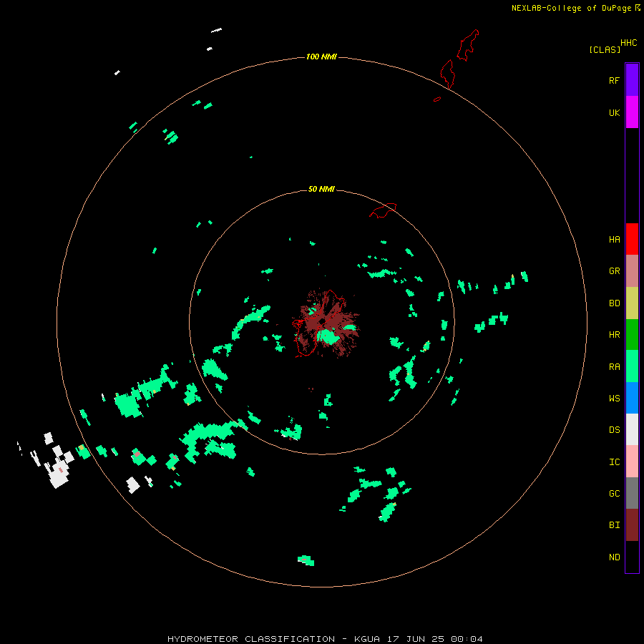Click the ND legend label

(x=614, y=557)
